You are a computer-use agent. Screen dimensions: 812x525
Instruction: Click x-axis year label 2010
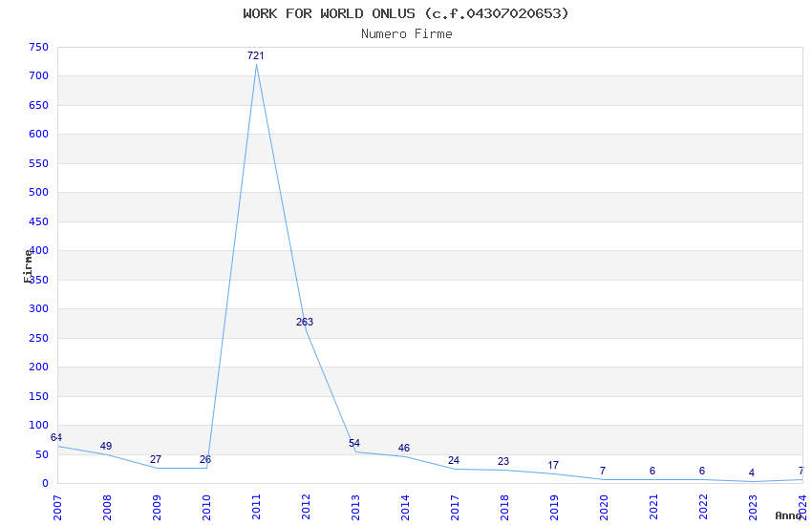click(206, 508)
